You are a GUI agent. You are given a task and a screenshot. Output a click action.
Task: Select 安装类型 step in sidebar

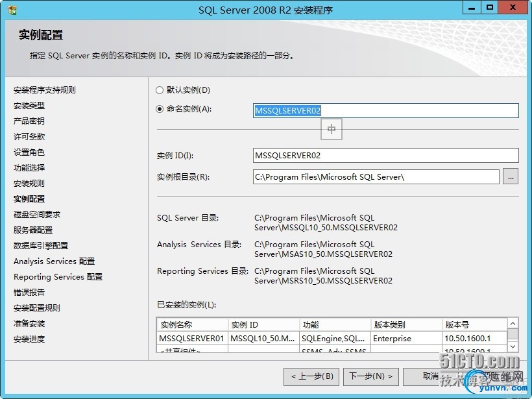tap(29, 106)
